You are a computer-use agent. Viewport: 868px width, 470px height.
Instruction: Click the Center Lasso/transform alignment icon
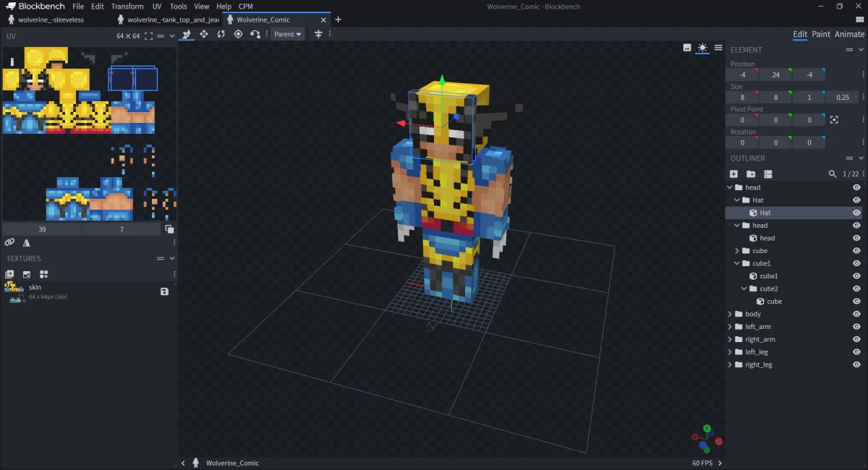pos(318,34)
